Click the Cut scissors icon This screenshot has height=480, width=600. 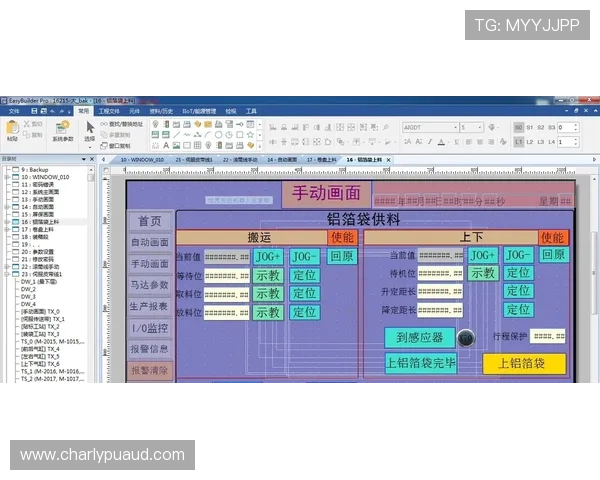tap(26, 124)
